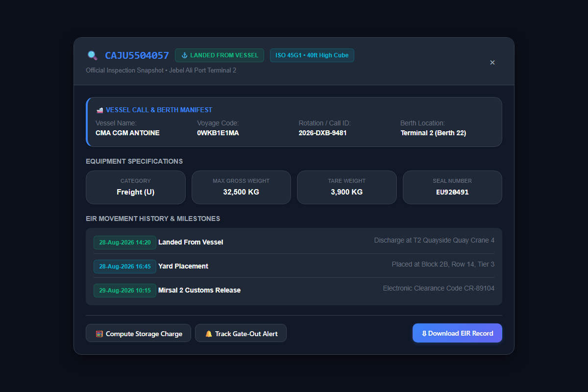Click berth location Terminal 2 (Berth 22)
Image resolution: width=588 pixels, height=392 pixels.
click(x=433, y=133)
